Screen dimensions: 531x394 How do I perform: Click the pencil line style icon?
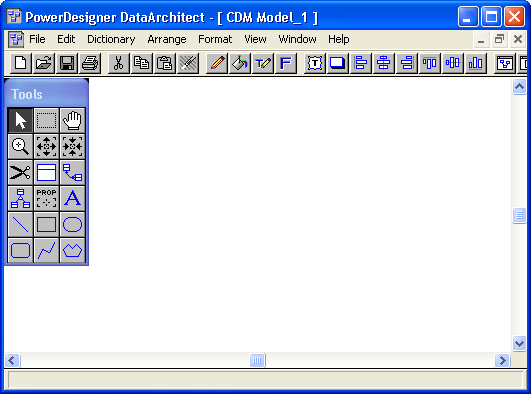pos(217,63)
